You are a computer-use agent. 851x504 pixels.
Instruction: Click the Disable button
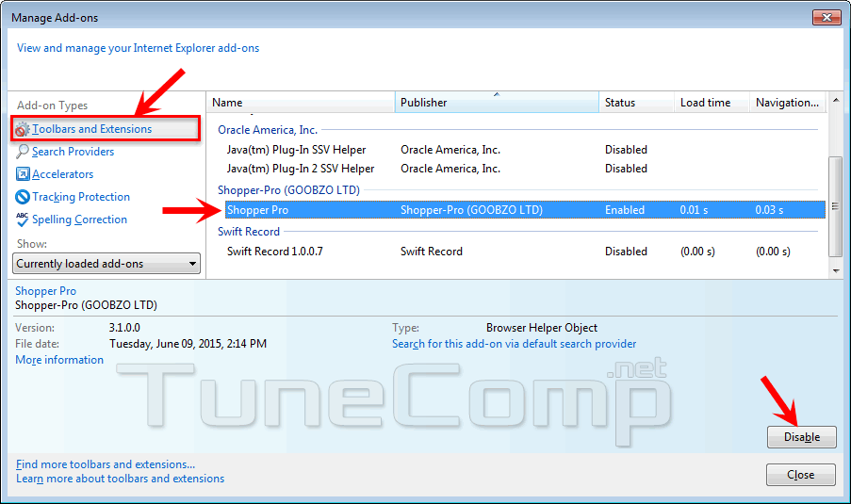click(x=802, y=437)
